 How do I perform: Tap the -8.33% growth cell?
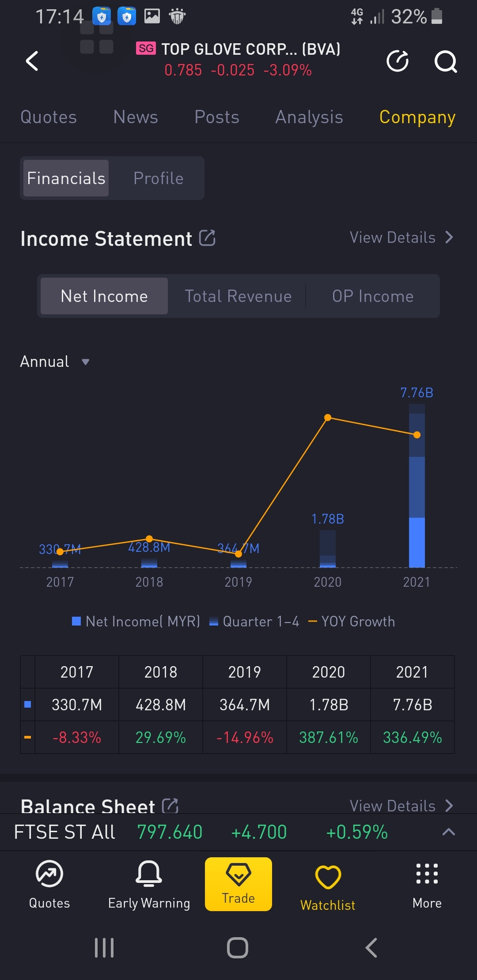(x=77, y=737)
